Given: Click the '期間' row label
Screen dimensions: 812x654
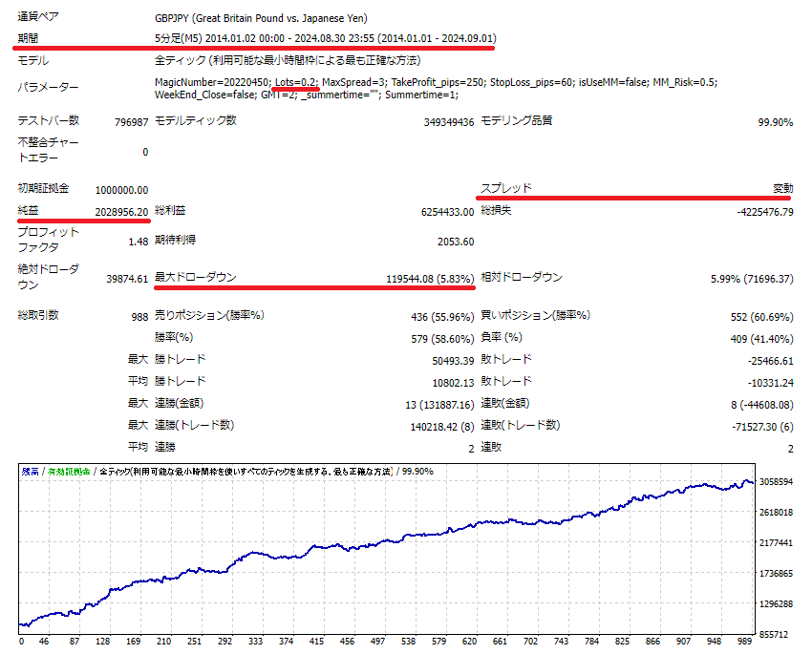Looking at the screenshot, I should pyautogui.click(x=28, y=38).
